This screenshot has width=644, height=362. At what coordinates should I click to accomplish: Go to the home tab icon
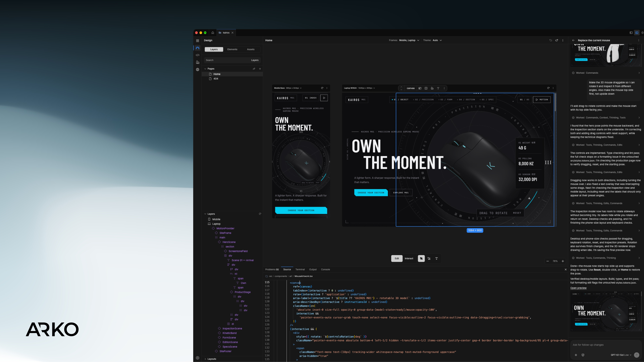213,33
